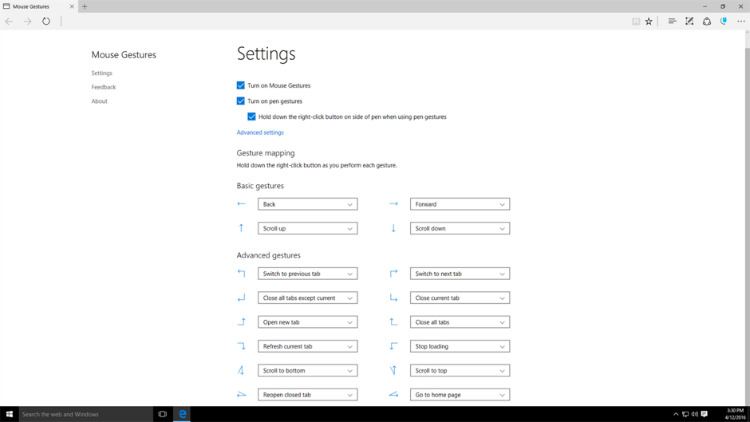Click the taskbar search box

point(86,414)
